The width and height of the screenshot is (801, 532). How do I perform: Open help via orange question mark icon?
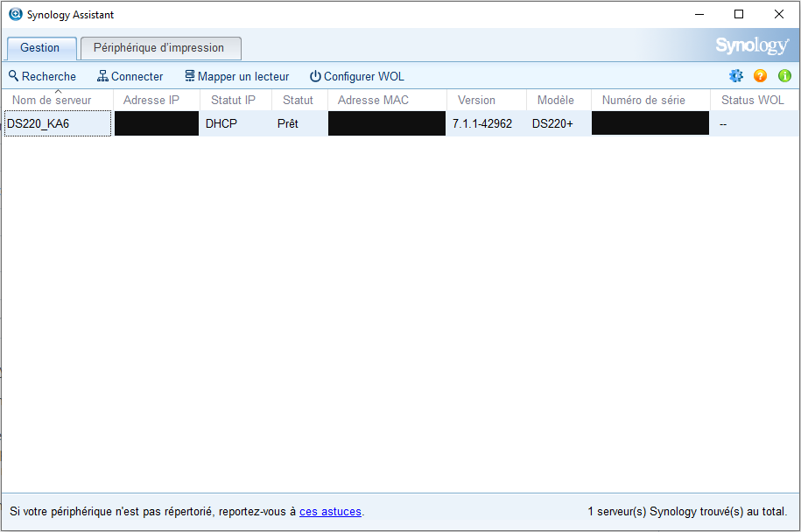[x=760, y=76]
